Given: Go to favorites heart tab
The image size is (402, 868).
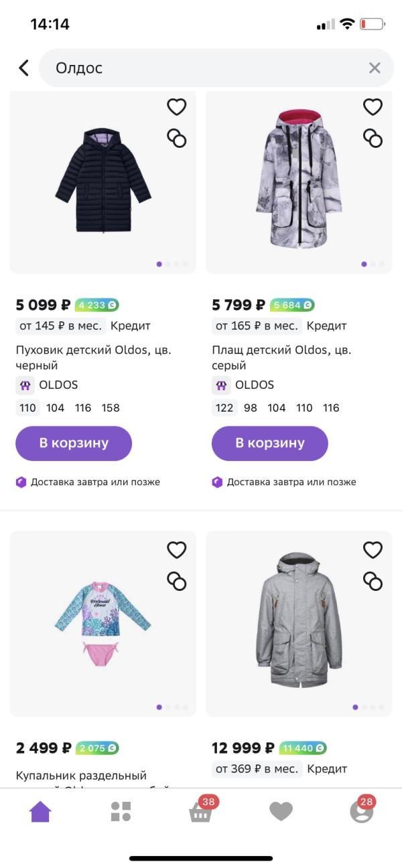Looking at the screenshot, I should point(281,812).
